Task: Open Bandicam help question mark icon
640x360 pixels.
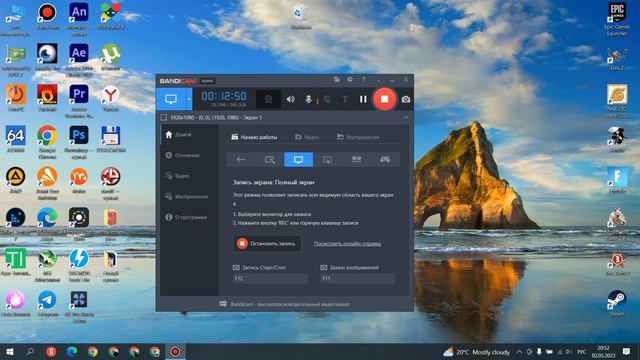Action: coord(363,80)
